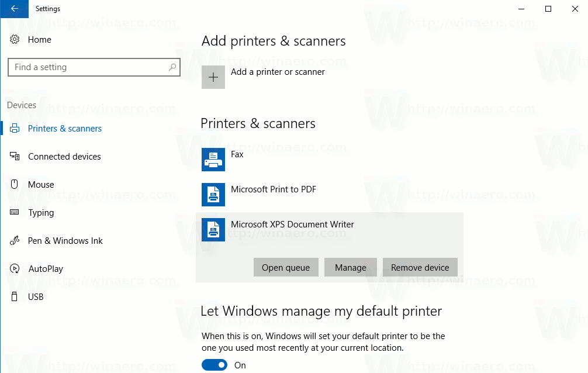Viewport: 588px width, 373px height.
Task: Click the Typing keyboard icon
Action: pos(15,212)
